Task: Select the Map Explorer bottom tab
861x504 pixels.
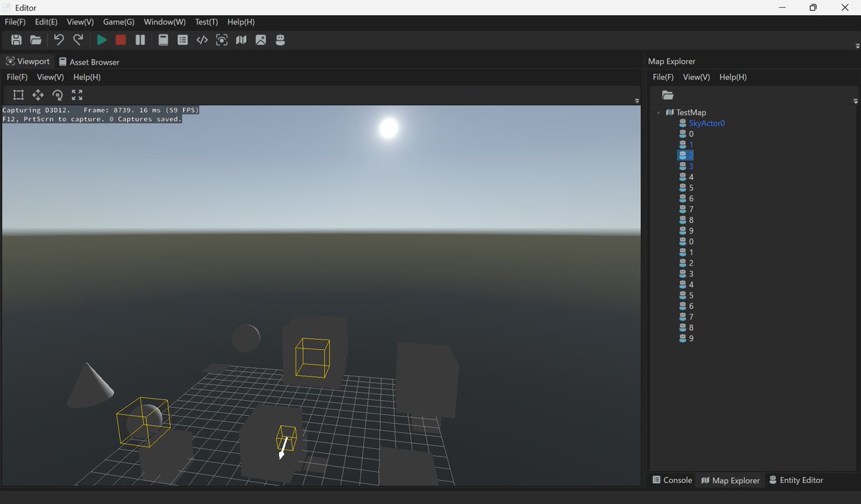Action: click(x=730, y=480)
